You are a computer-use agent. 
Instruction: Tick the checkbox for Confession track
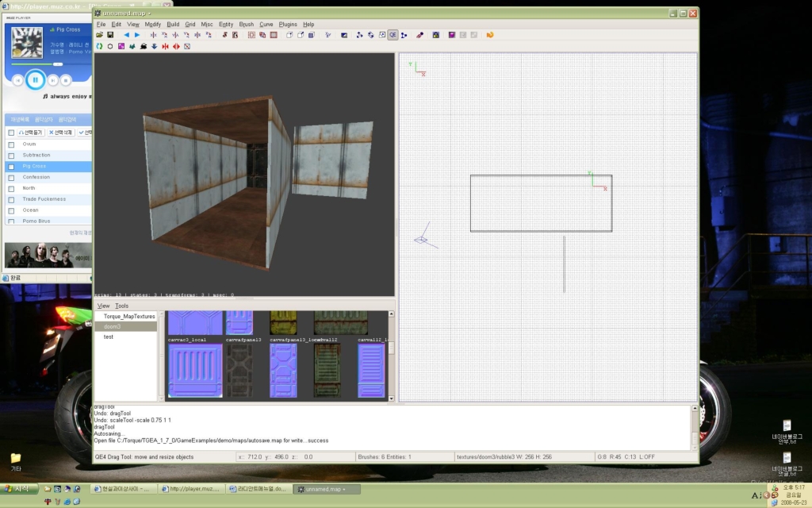[11, 178]
